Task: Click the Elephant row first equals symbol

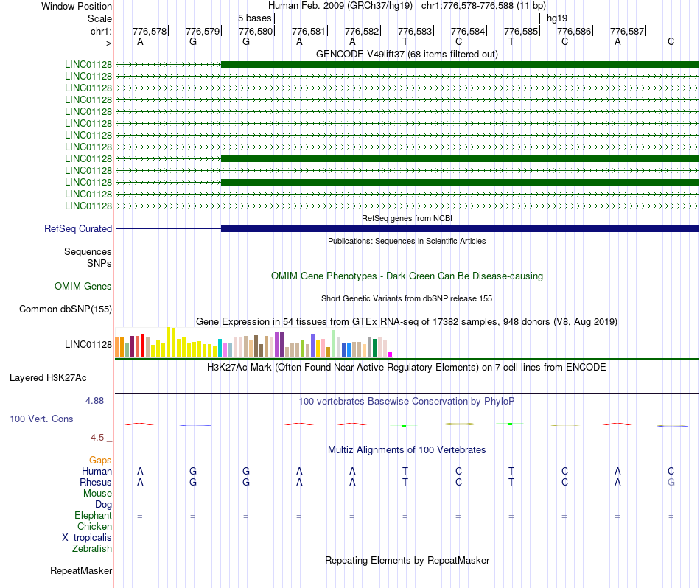Action: coord(140,516)
